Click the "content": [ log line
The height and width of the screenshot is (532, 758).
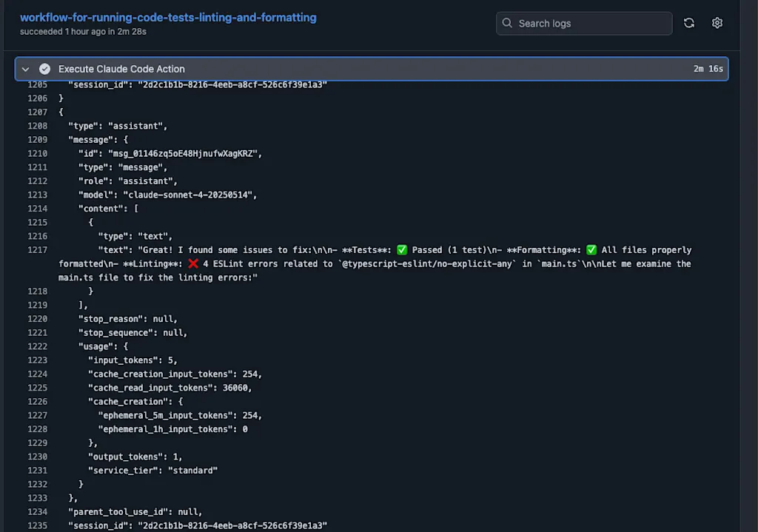pos(108,208)
